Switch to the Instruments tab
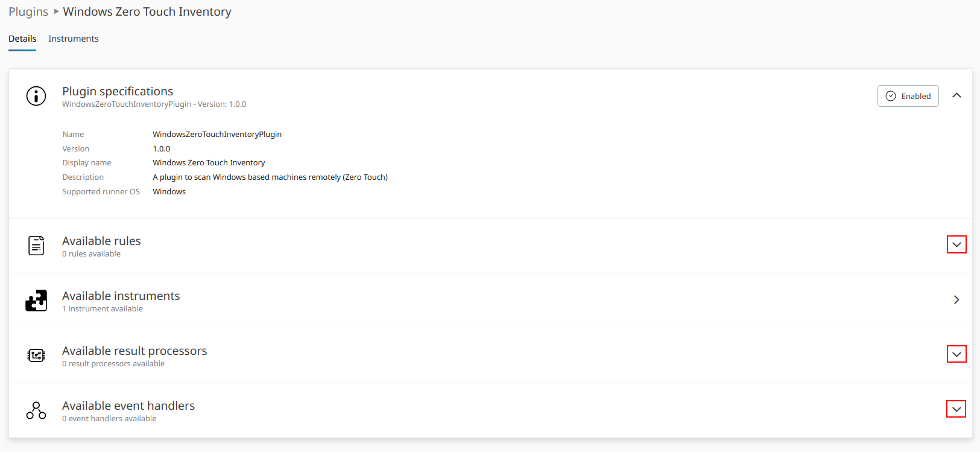 74,39
